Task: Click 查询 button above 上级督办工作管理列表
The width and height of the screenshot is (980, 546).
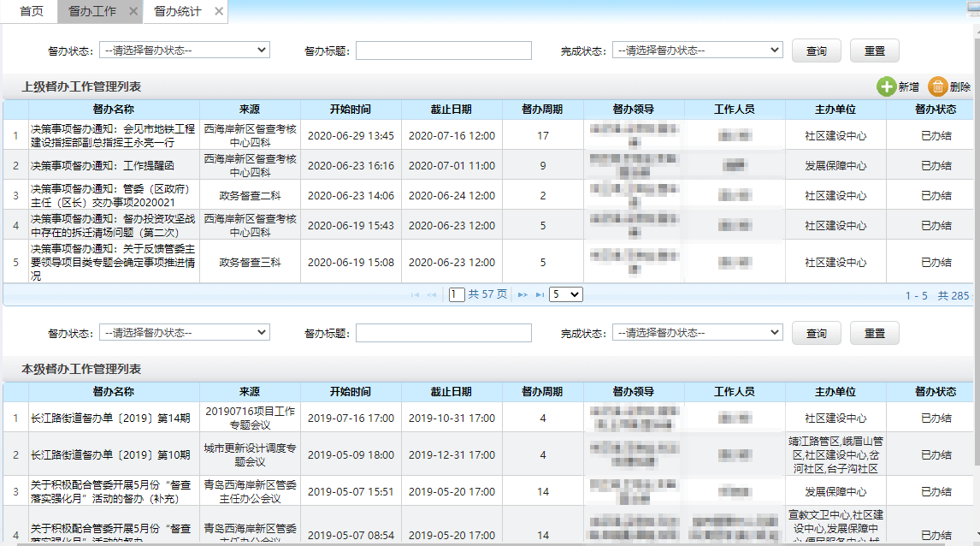Action: 816,50
